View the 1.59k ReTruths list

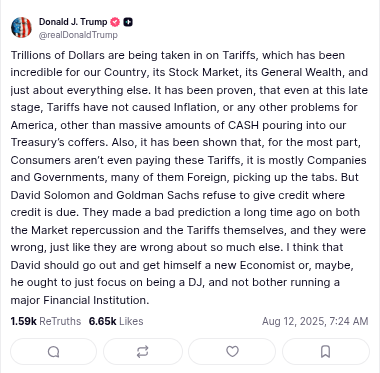(46, 321)
